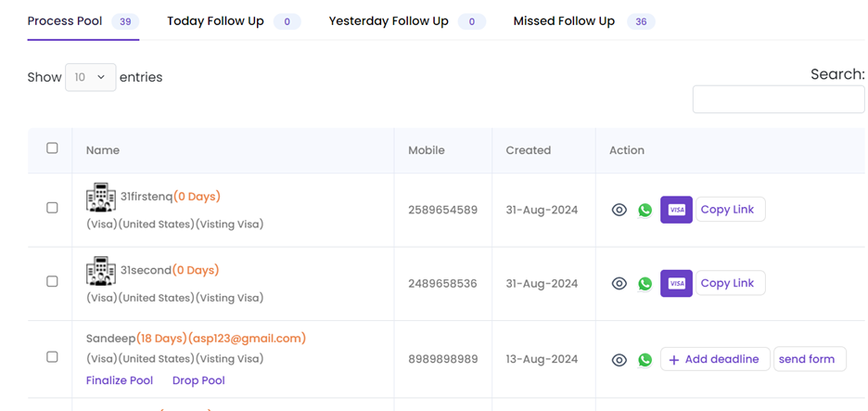Screen dimensions: 868x411
Task: Tick the select-all checkbox in table header
Action: [x=52, y=148]
